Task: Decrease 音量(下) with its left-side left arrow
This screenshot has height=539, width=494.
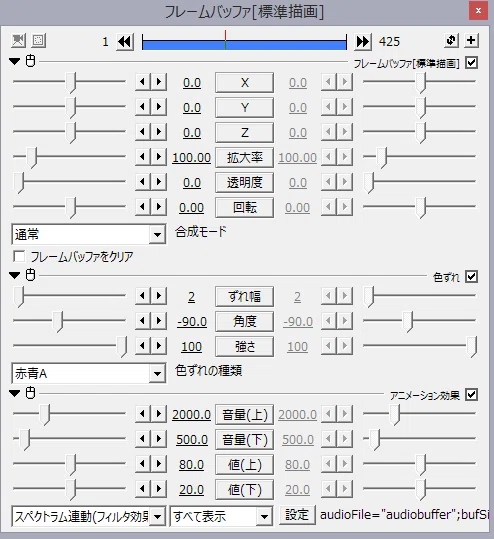Action: [143, 439]
